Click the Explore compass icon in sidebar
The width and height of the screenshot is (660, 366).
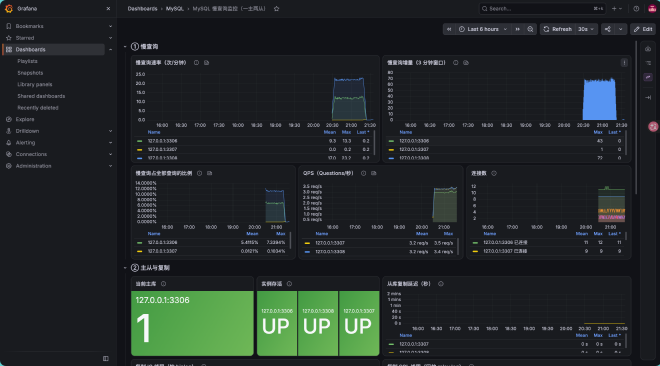click(x=9, y=119)
